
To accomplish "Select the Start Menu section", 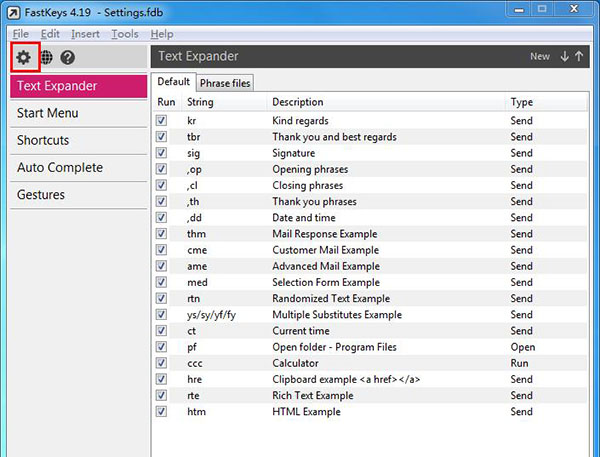I will 48,113.
